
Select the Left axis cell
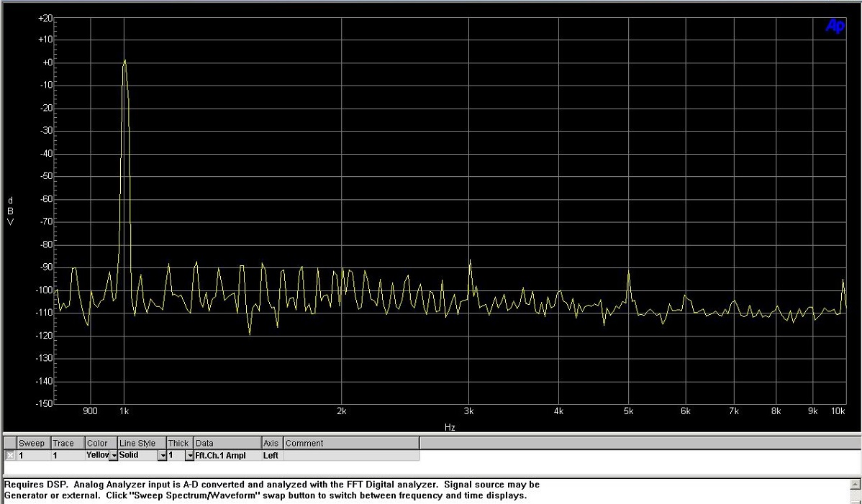273,456
